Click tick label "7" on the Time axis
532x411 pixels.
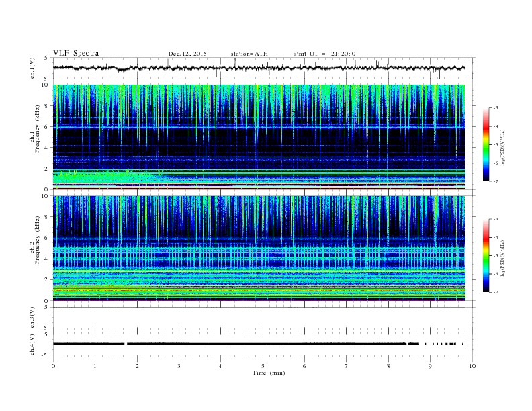pyautogui.click(x=347, y=366)
